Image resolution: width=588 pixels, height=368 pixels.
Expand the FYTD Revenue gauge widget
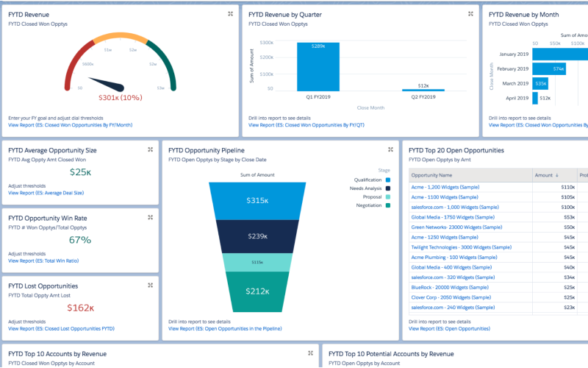click(x=230, y=14)
